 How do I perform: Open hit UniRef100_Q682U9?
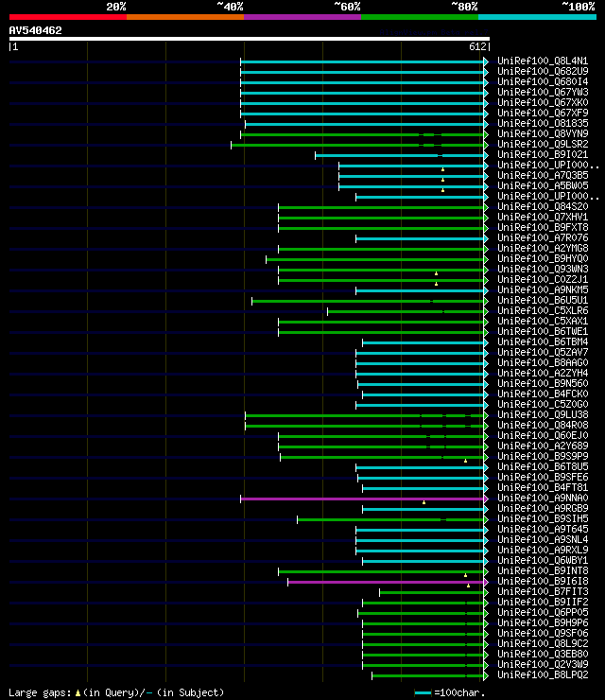pos(543,72)
